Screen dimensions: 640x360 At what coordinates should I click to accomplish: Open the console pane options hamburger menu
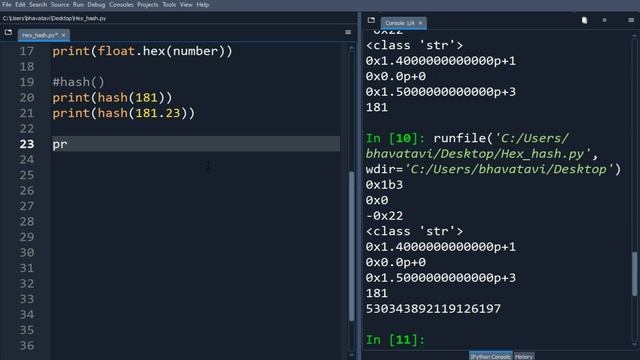(x=631, y=20)
